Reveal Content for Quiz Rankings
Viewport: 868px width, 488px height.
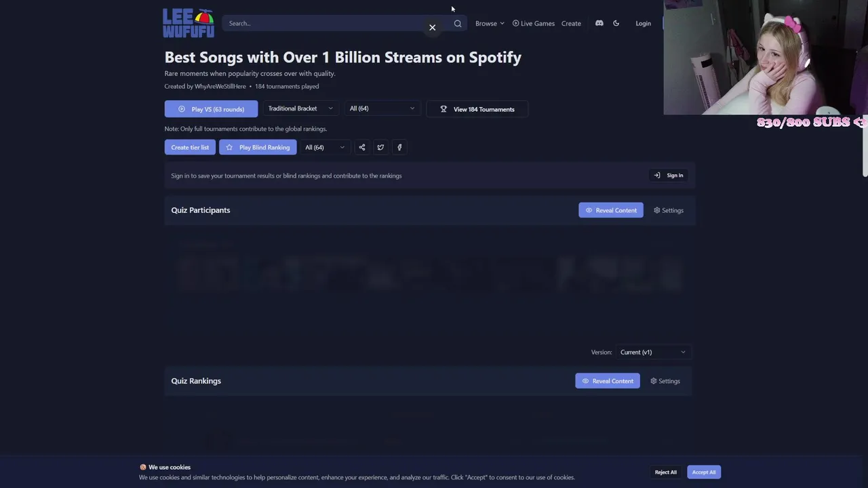(608, 381)
